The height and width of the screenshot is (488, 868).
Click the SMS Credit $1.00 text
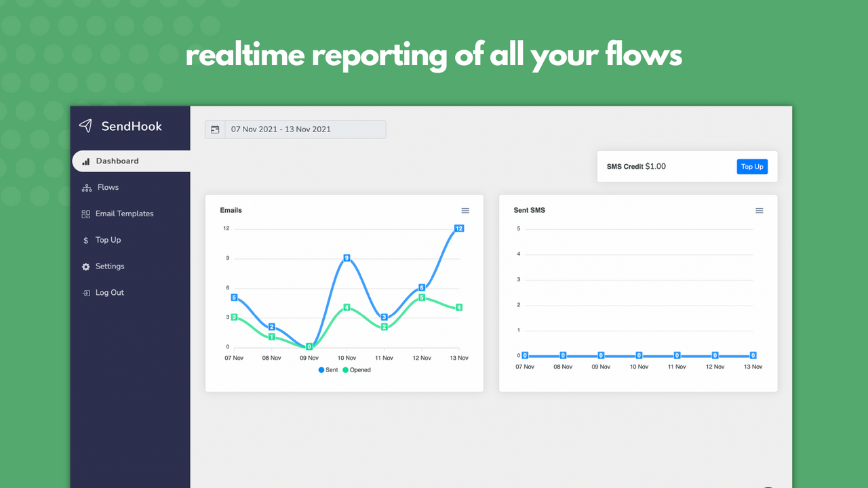point(636,167)
